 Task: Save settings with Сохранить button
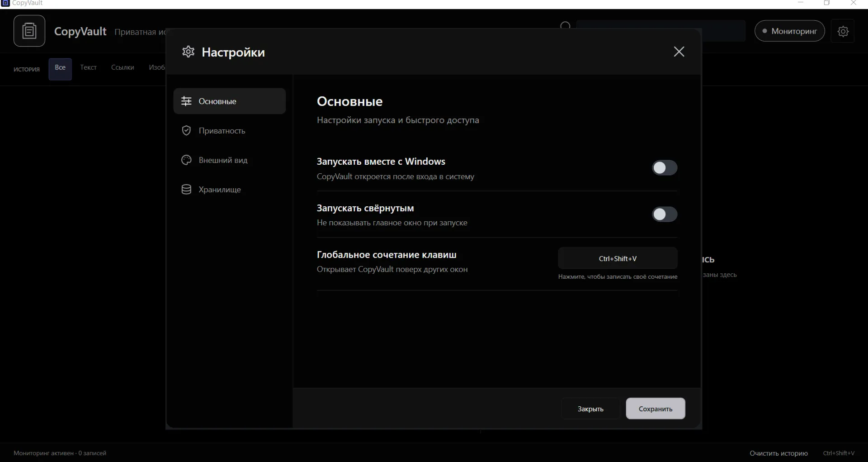click(x=656, y=409)
